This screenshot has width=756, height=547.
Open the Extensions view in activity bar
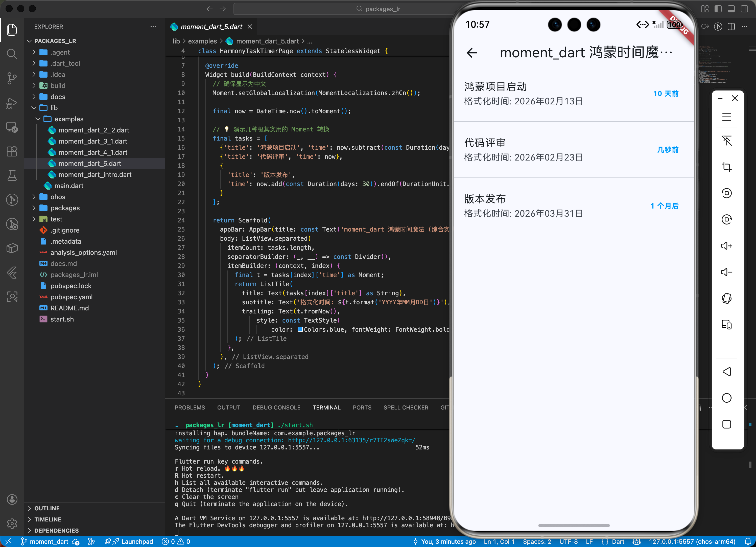[x=12, y=151]
